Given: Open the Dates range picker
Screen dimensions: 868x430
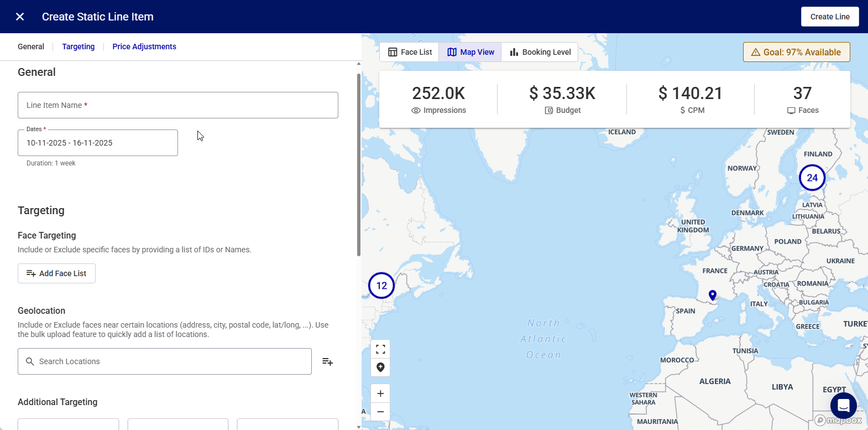Looking at the screenshot, I should pos(98,143).
